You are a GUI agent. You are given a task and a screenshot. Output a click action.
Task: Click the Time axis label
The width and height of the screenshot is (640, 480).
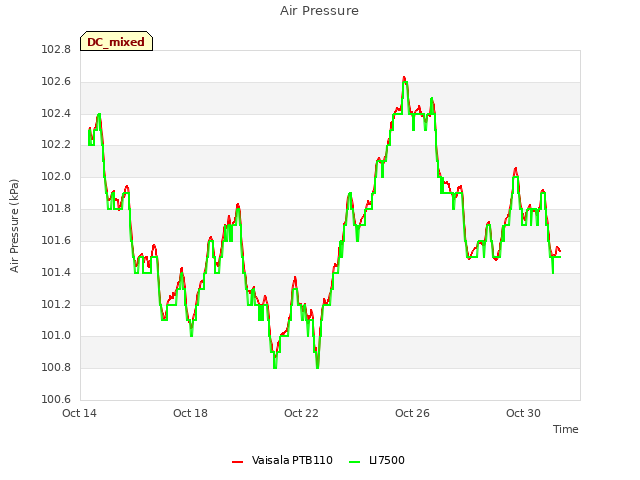pyautogui.click(x=565, y=429)
